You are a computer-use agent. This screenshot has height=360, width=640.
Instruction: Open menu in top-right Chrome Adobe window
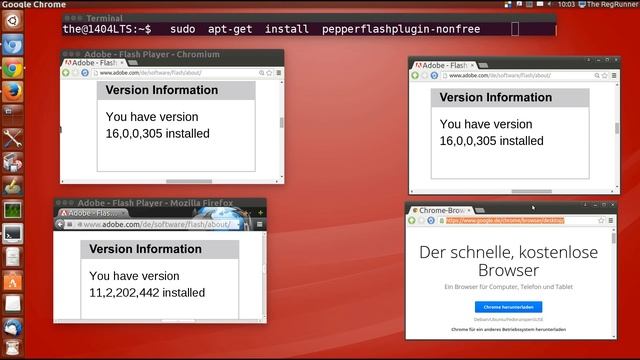coord(613,76)
